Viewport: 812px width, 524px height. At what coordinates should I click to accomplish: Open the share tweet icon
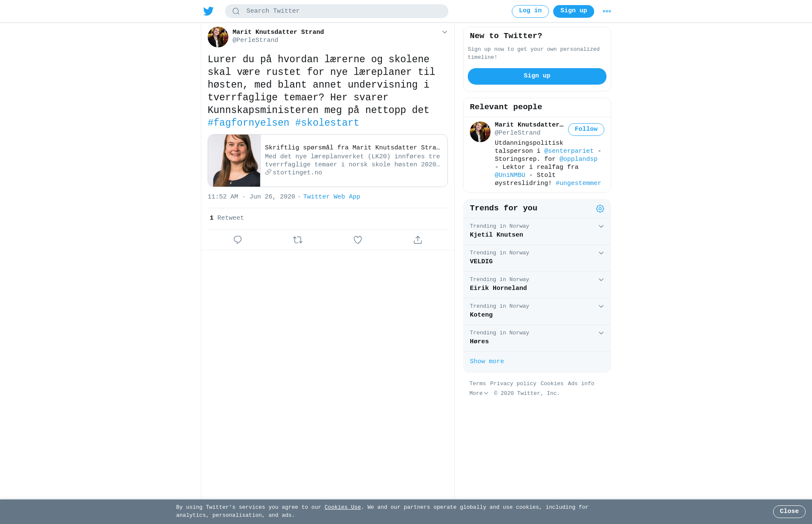[x=418, y=240]
